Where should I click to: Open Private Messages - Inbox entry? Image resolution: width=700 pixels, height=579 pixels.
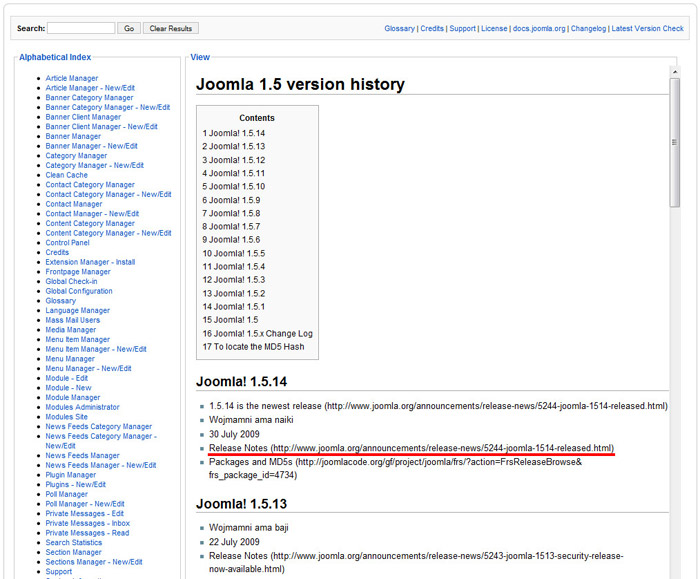(88, 523)
